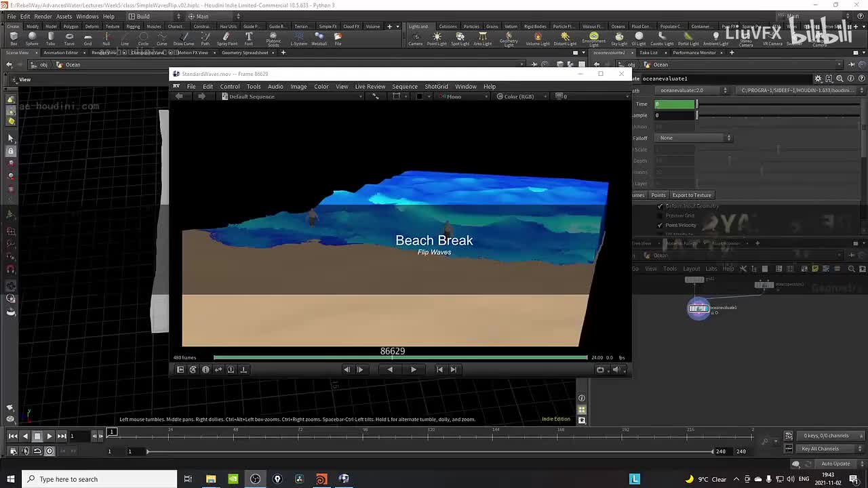Click the Houdini timeline play button
Image resolution: width=868 pixels, height=488 pixels.
click(50, 436)
